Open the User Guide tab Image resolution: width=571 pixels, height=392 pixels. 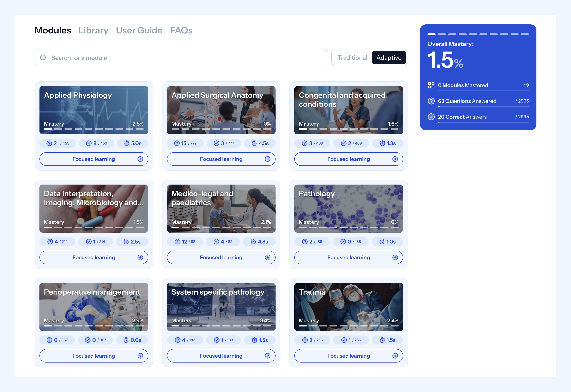139,30
